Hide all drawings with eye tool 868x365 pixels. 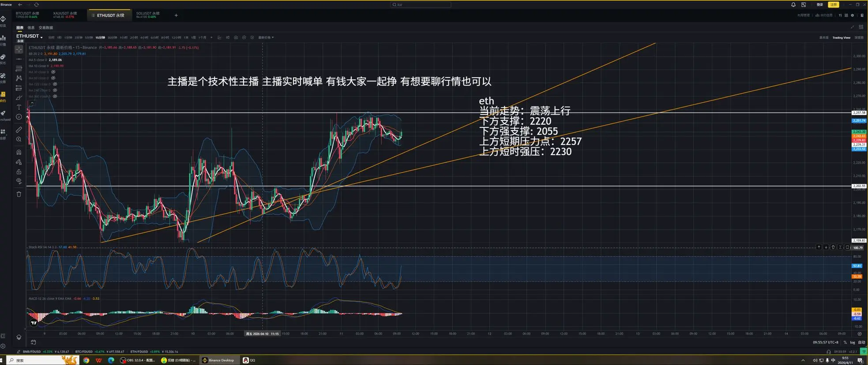tap(19, 181)
